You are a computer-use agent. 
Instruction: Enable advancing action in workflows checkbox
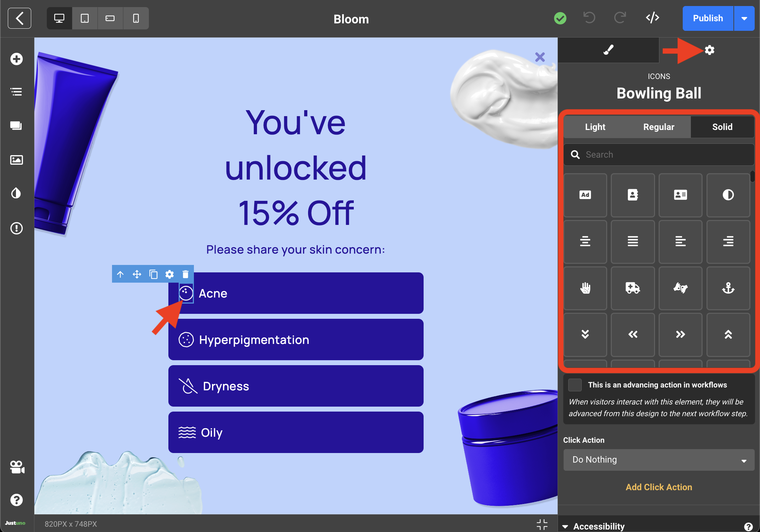click(575, 385)
